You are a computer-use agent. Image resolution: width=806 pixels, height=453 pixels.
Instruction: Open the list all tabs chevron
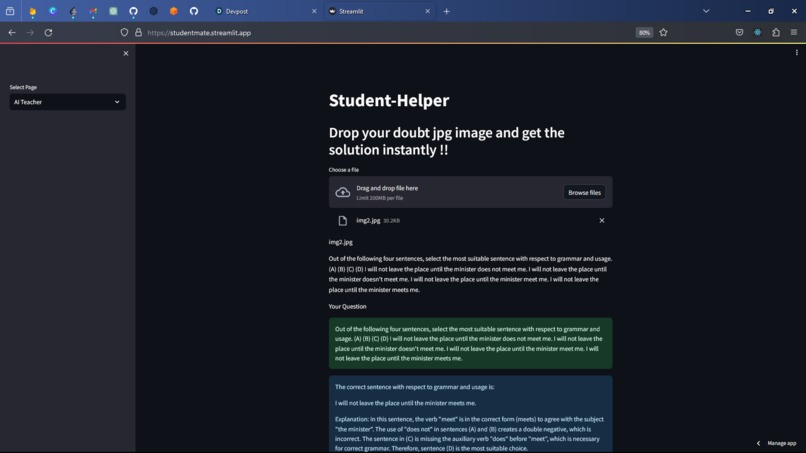pos(706,11)
